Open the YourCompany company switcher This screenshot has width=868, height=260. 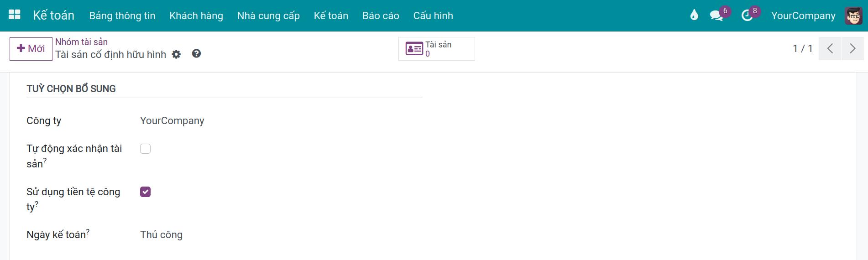[803, 16]
